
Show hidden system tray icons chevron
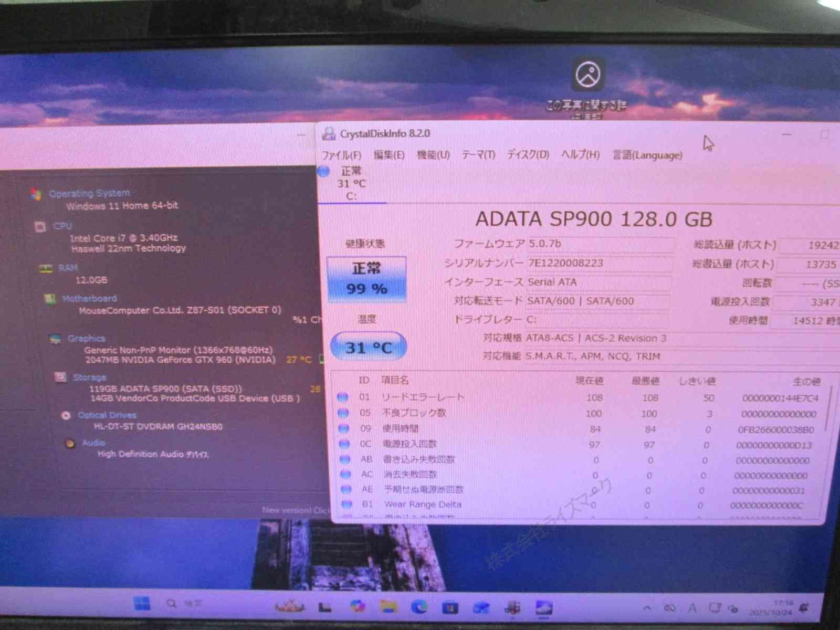(x=647, y=608)
